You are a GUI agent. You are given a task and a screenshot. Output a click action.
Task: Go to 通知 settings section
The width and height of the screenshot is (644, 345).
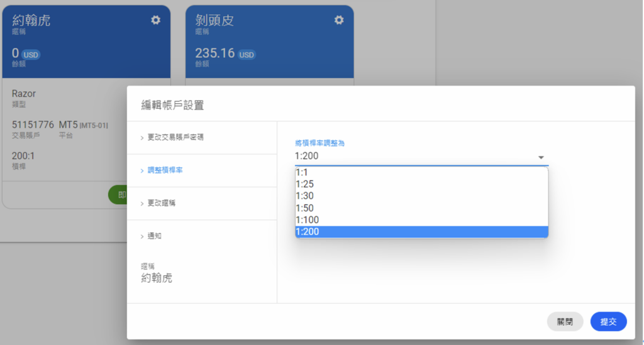(x=155, y=236)
